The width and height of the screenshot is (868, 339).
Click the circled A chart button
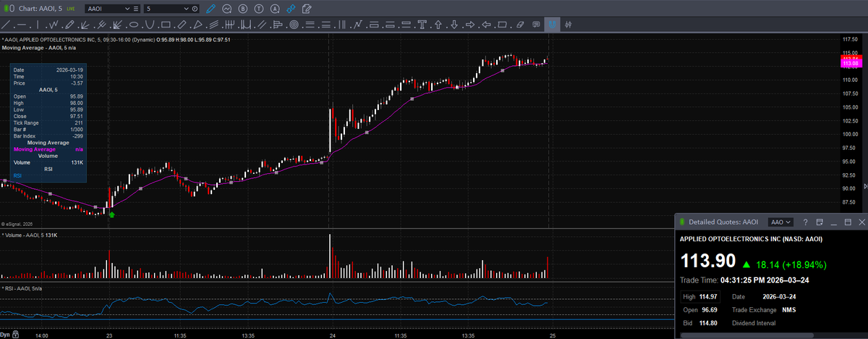(x=275, y=9)
